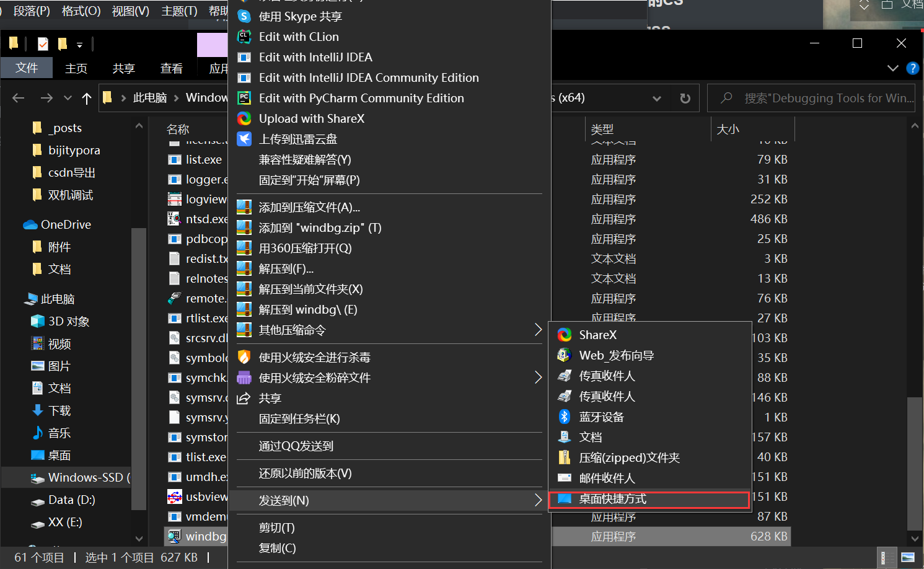This screenshot has width=924, height=569.
Task: Click the Xunlei cloud upload bird icon
Action: click(x=244, y=139)
